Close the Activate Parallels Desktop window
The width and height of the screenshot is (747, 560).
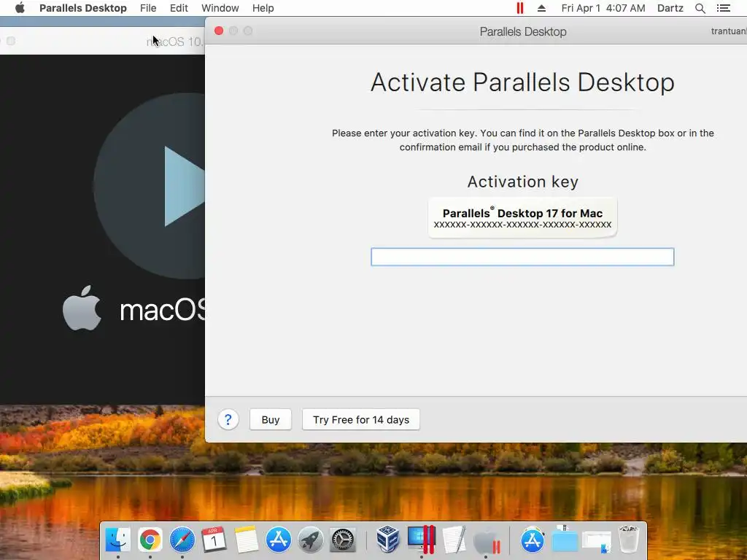pos(219,31)
